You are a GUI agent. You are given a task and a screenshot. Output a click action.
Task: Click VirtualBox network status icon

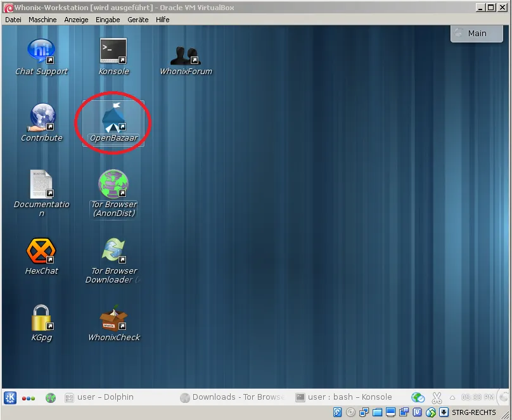tap(364, 412)
